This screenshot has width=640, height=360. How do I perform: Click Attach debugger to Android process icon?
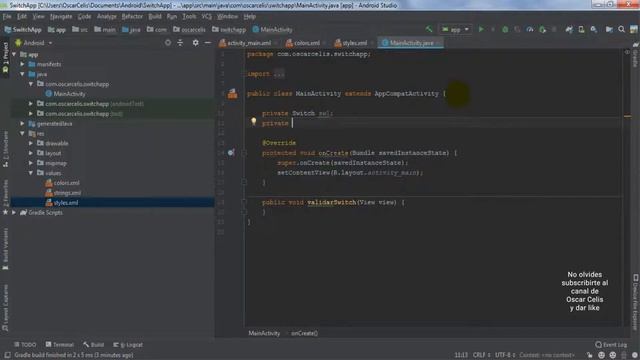pos(542,29)
